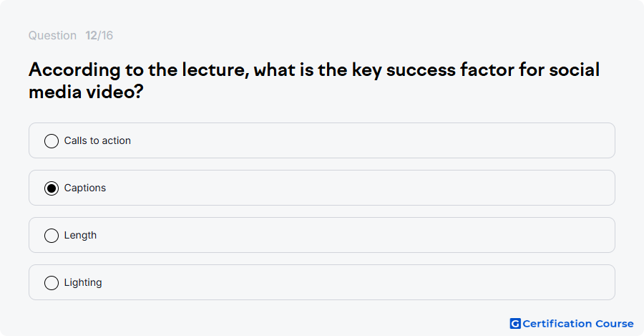Viewport: 644px width, 336px height.
Task: Click the Question 12/16 counter
Action: [x=71, y=35]
